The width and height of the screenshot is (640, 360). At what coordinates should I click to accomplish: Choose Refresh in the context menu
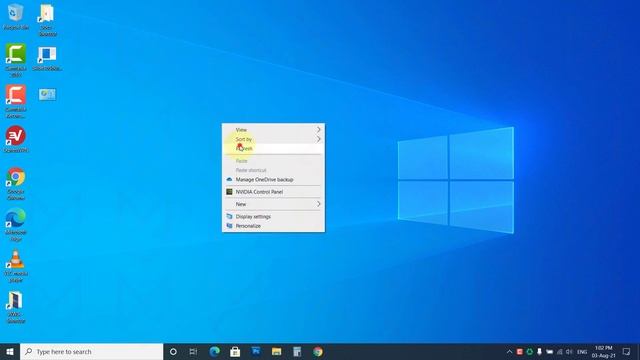(x=273, y=149)
